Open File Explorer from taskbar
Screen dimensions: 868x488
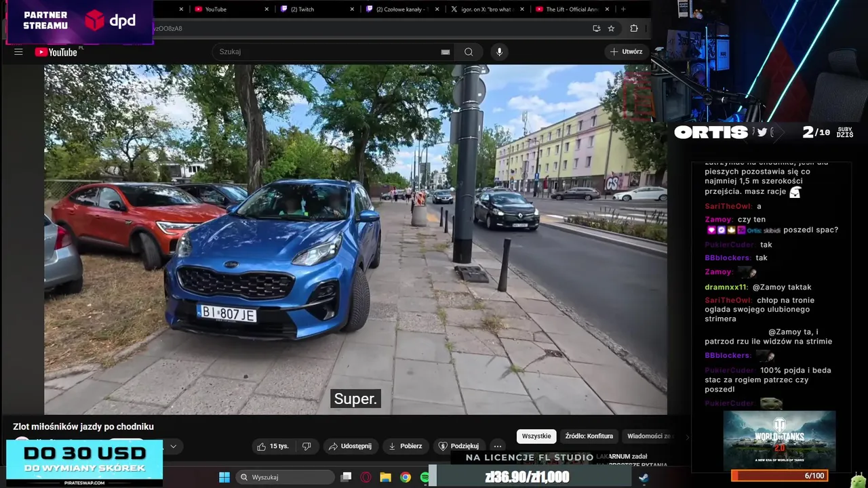point(385,477)
